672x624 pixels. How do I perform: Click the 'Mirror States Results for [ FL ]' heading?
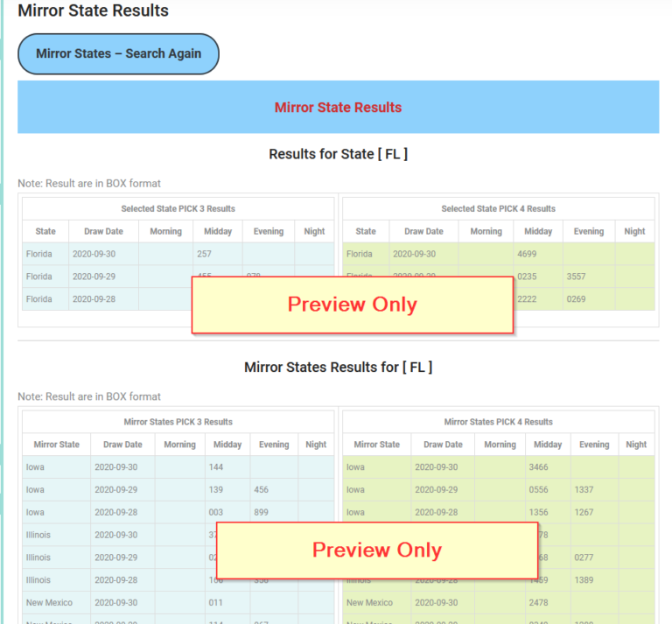[x=338, y=368]
